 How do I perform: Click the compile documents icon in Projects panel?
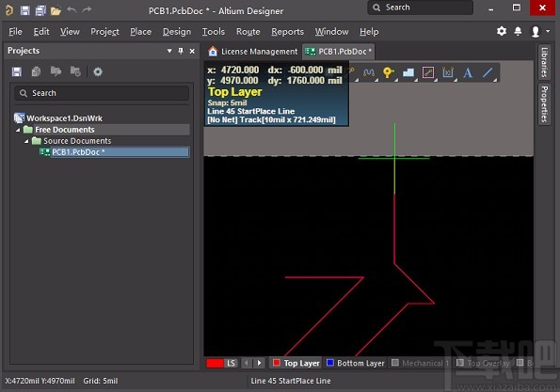(36, 71)
